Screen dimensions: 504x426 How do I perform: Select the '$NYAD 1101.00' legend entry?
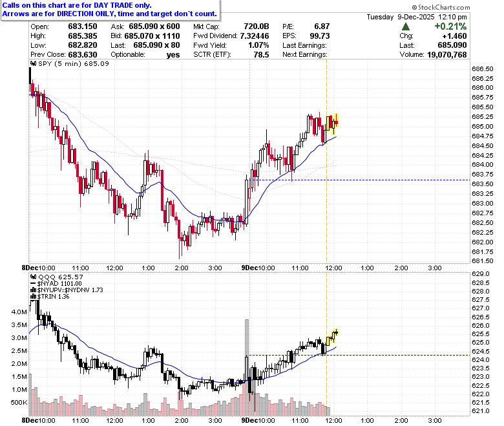[59, 284]
